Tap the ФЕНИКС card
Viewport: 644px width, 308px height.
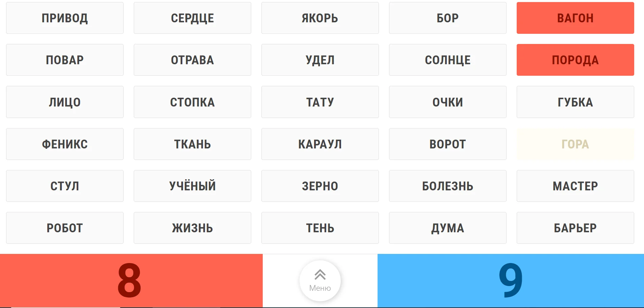pyautogui.click(x=65, y=144)
